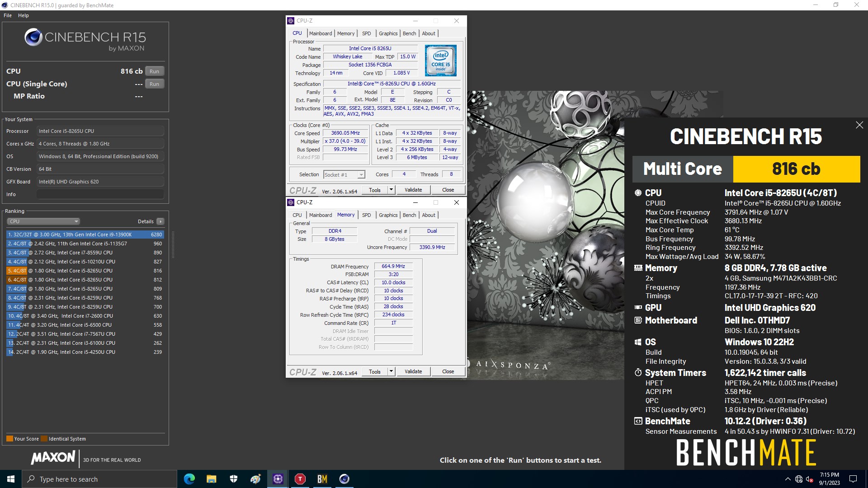The height and width of the screenshot is (488, 868).
Task: Click the red T taskbar app icon
Action: pyautogui.click(x=300, y=479)
